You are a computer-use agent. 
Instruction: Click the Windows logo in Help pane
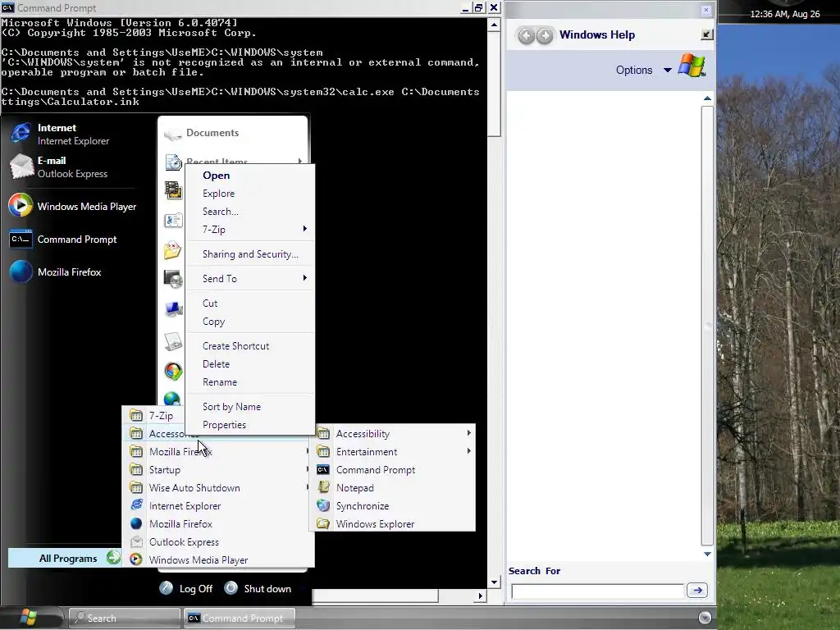(692, 66)
